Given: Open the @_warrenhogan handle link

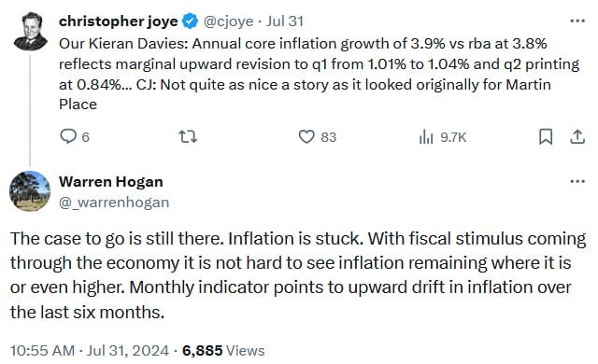Looking at the screenshot, I should [114, 203].
